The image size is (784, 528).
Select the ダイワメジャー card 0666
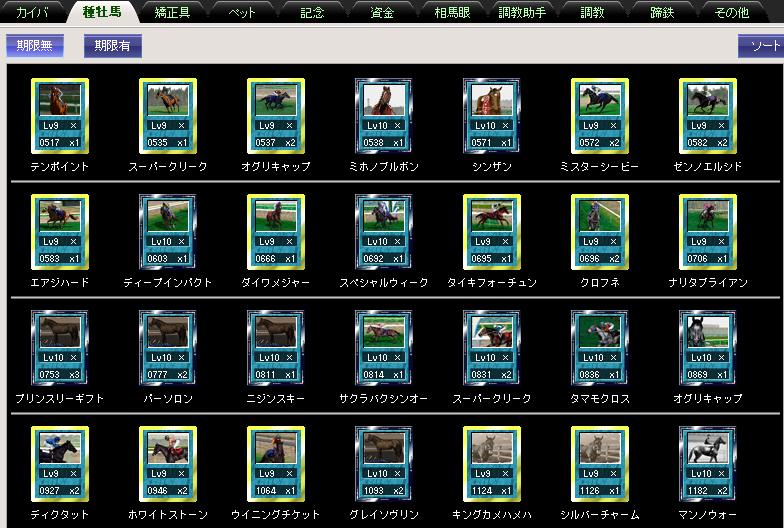click(276, 232)
